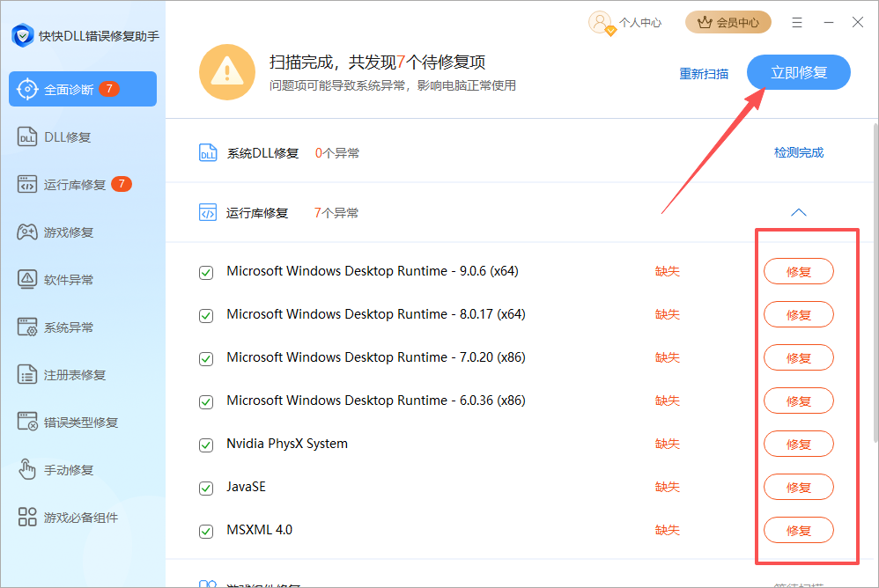The width and height of the screenshot is (879, 588).
Task: Uncheck the Nvidia PhysX System checkbox
Action: 206,445
